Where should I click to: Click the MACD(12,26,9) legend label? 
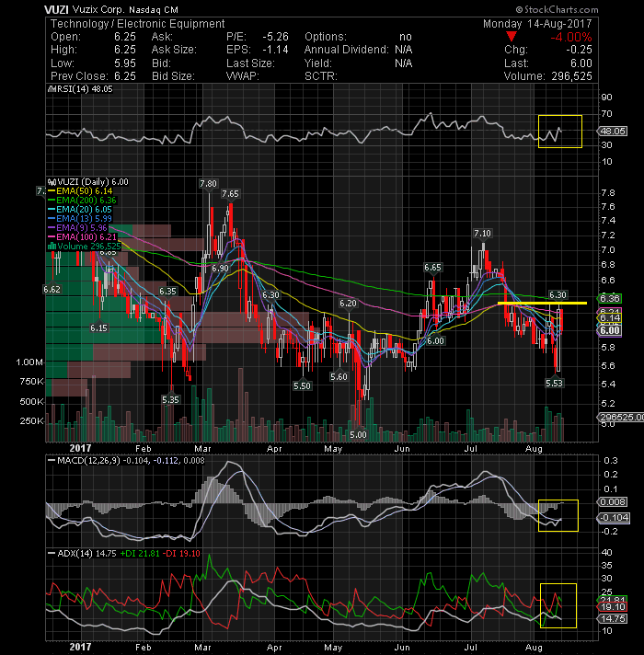pyautogui.click(x=88, y=461)
